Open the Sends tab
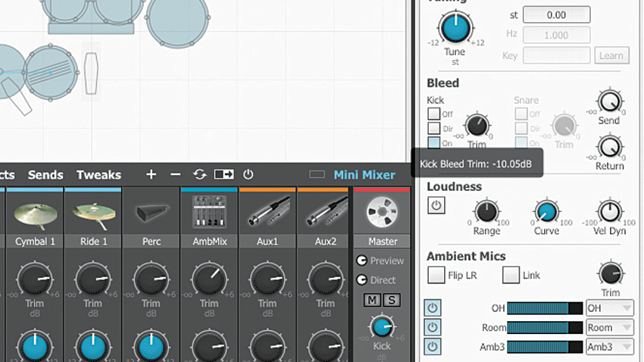This screenshot has height=362, width=644. (x=45, y=175)
